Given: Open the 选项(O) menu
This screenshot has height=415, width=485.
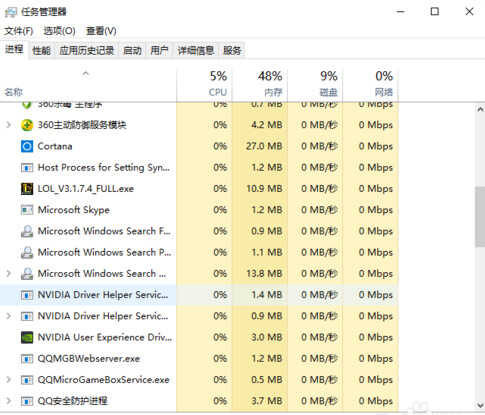Looking at the screenshot, I should point(59,31).
